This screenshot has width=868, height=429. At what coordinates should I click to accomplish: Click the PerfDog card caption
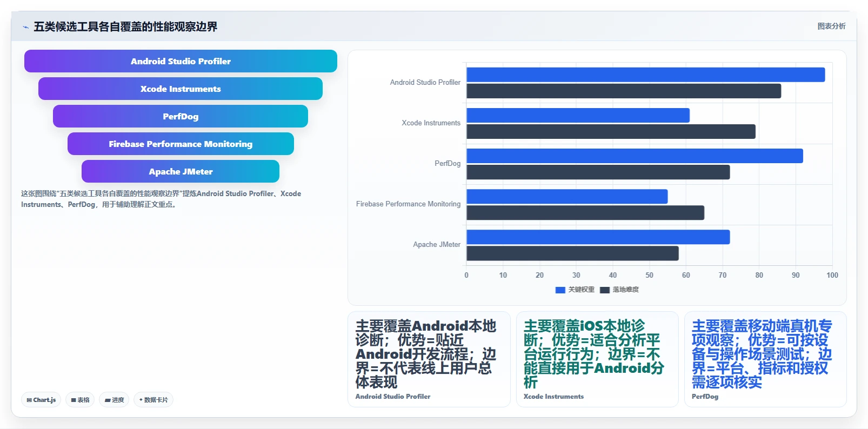coord(705,397)
